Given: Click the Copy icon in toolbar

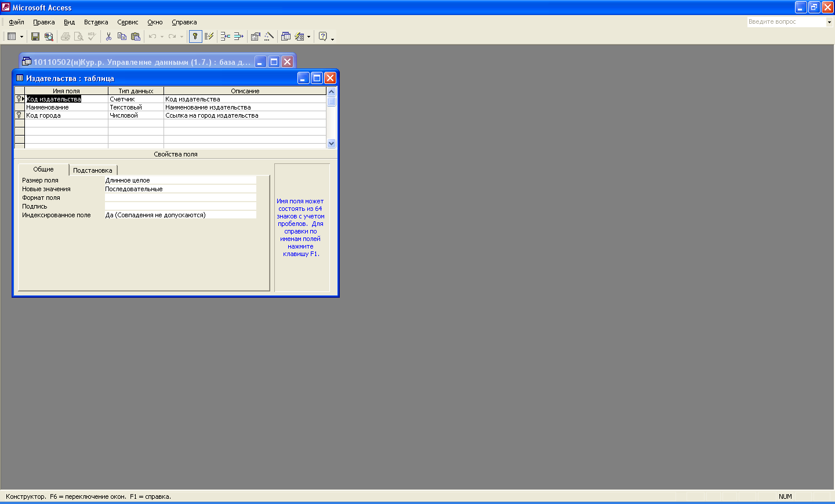Looking at the screenshot, I should click(122, 36).
